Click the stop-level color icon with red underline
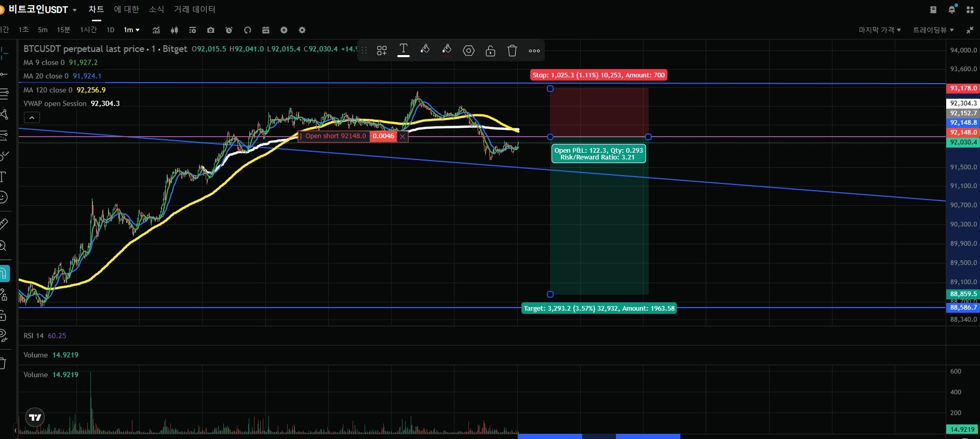This screenshot has height=439, width=980. point(447,50)
